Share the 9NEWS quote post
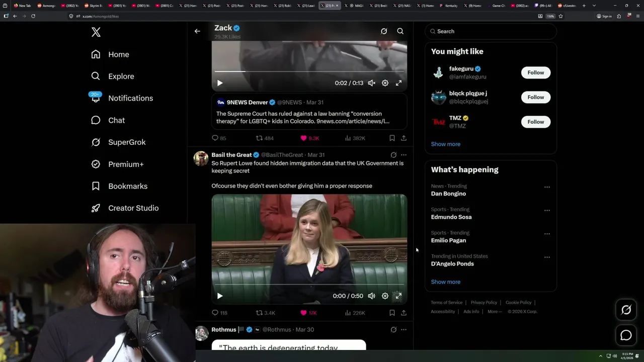This screenshot has width=644, height=362. point(404,138)
